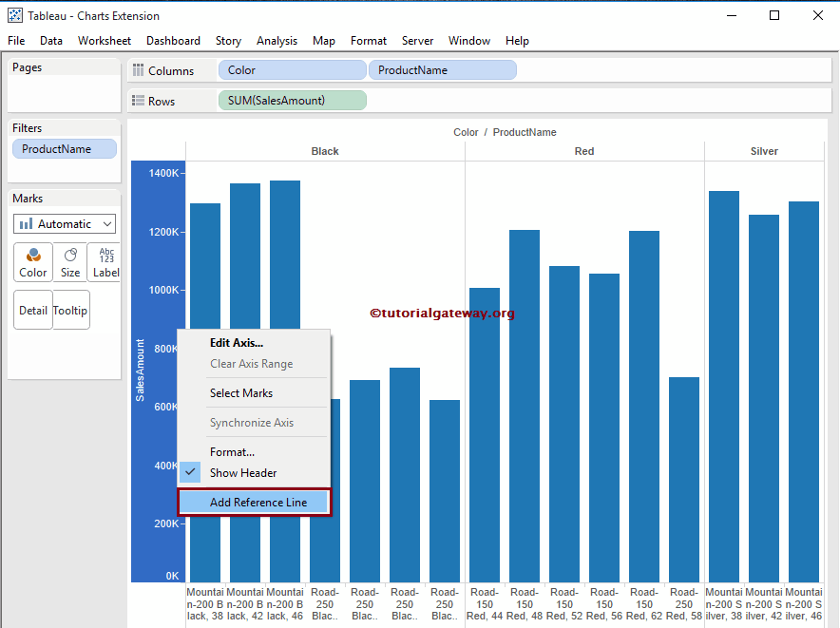The height and width of the screenshot is (628, 840).
Task: Open the SUM(SalesAmount) pill options
Action: tap(292, 100)
